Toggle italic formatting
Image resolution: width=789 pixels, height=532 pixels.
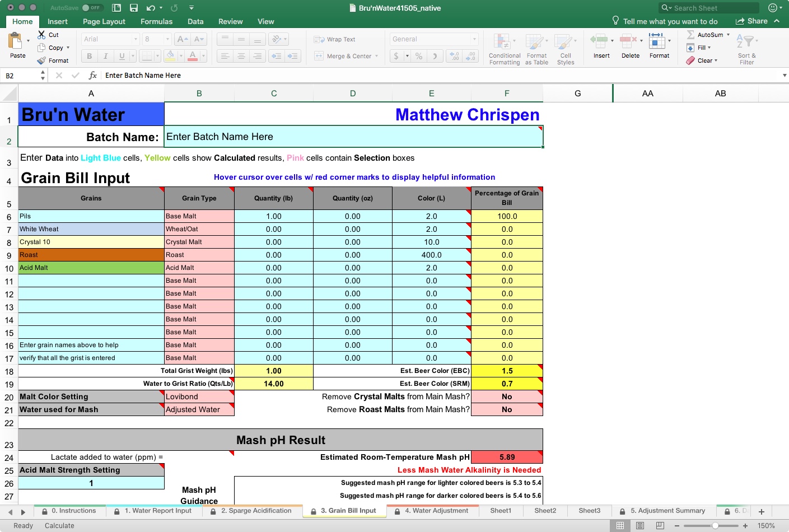104,56
